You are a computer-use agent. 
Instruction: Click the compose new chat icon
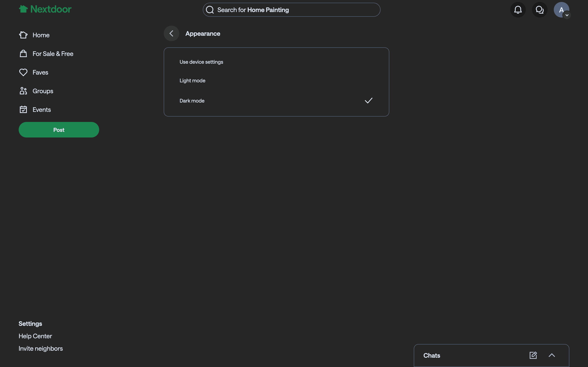[533, 355]
